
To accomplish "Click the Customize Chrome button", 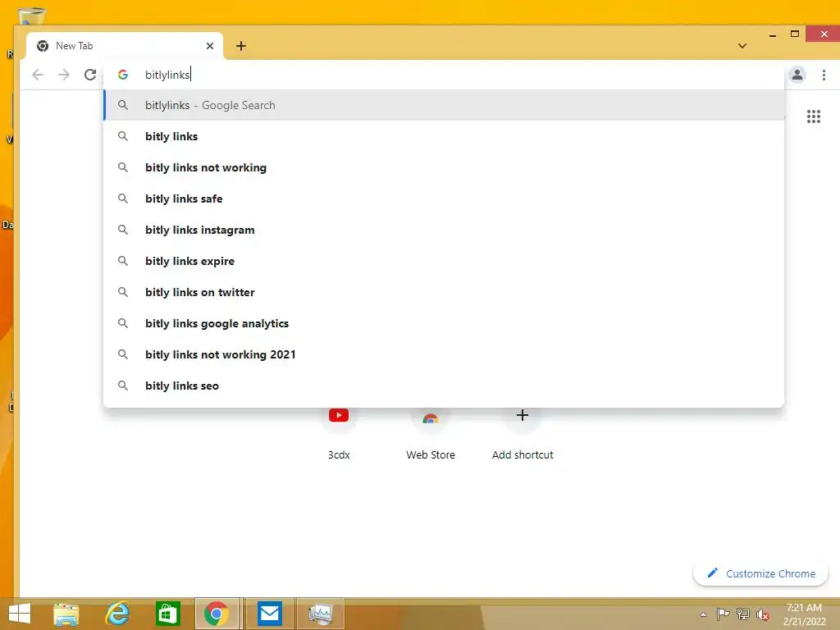I will (x=760, y=573).
